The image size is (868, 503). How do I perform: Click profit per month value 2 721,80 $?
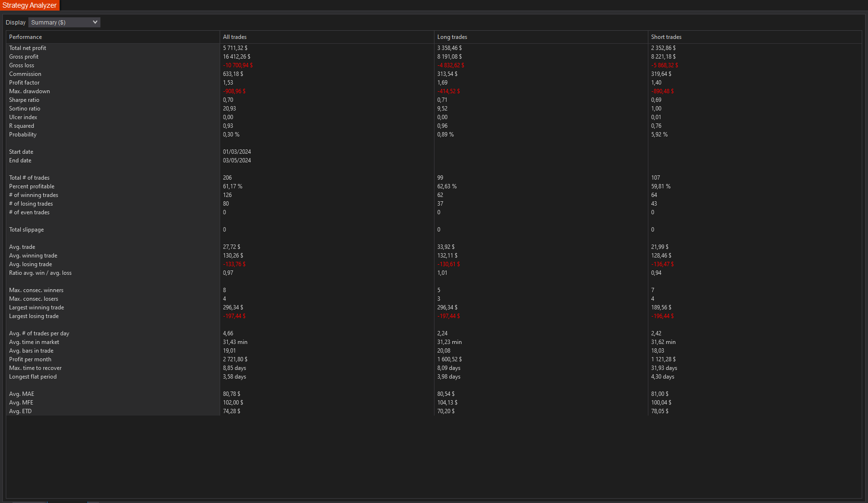point(235,359)
